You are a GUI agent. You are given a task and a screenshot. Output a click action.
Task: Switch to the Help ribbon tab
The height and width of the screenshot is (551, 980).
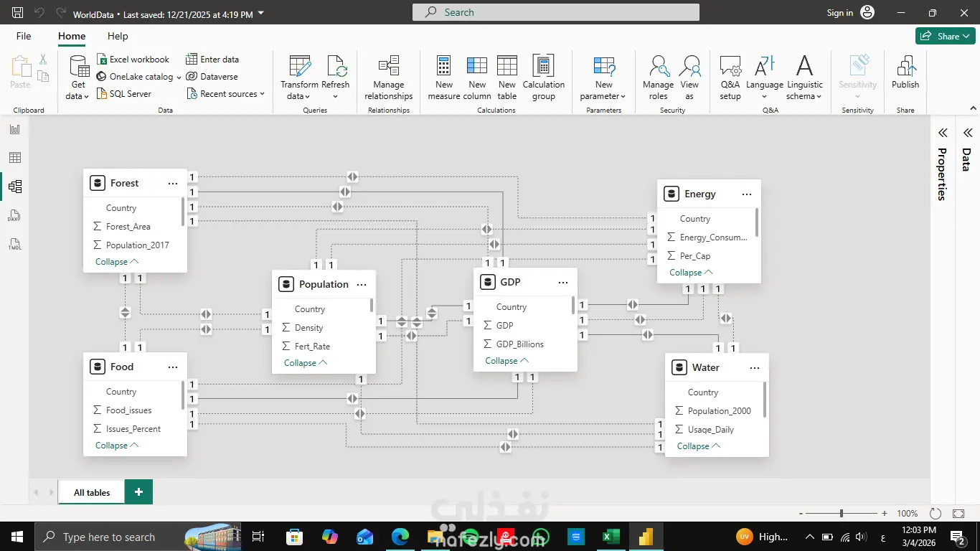(118, 36)
